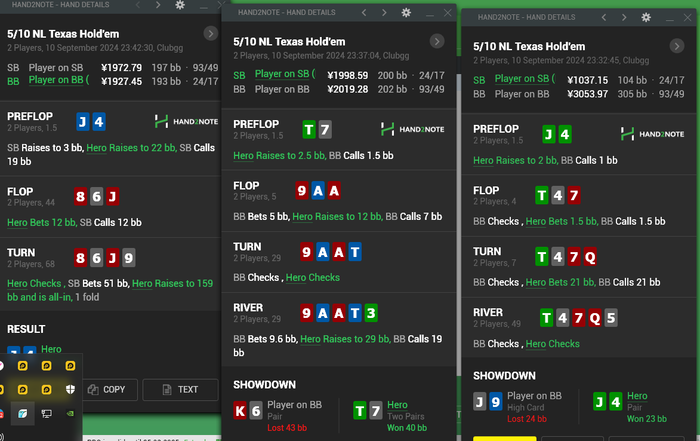Click 'Lost 24 bb' result text
The width and height of the screenshot is (700, 441).
527,419
